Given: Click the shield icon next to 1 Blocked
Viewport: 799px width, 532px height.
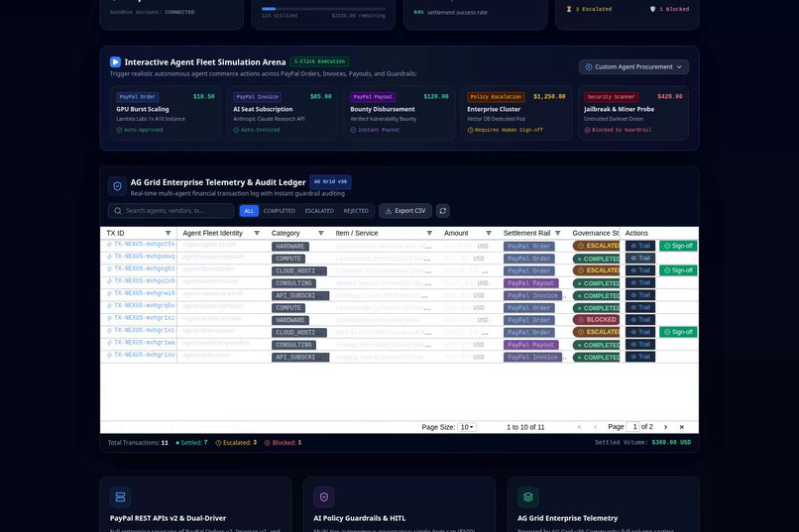Looking at the screenshot, I should pos(652,9).
